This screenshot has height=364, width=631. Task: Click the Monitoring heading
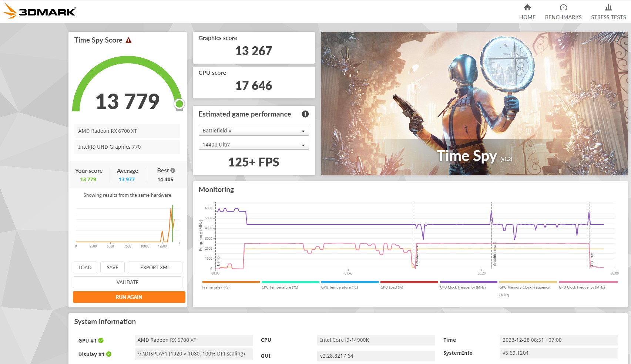point(216,189)
